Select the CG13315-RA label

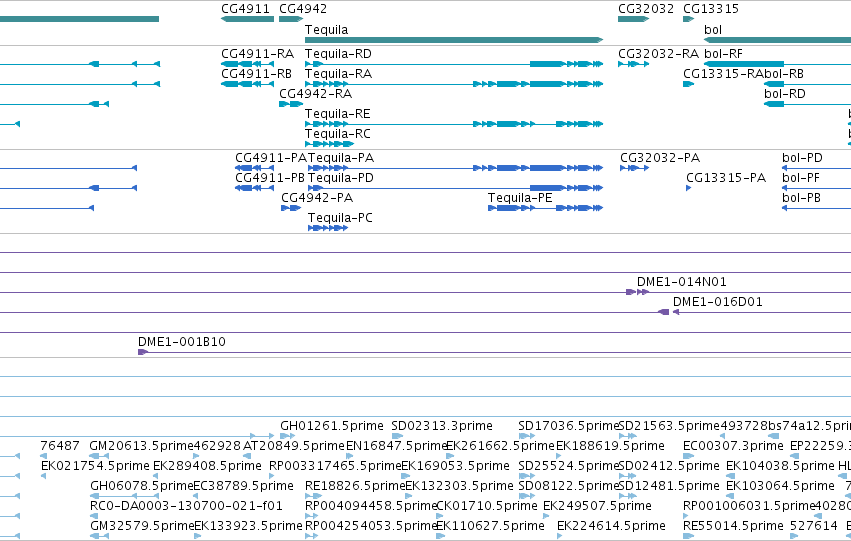(x=723, y=74)
